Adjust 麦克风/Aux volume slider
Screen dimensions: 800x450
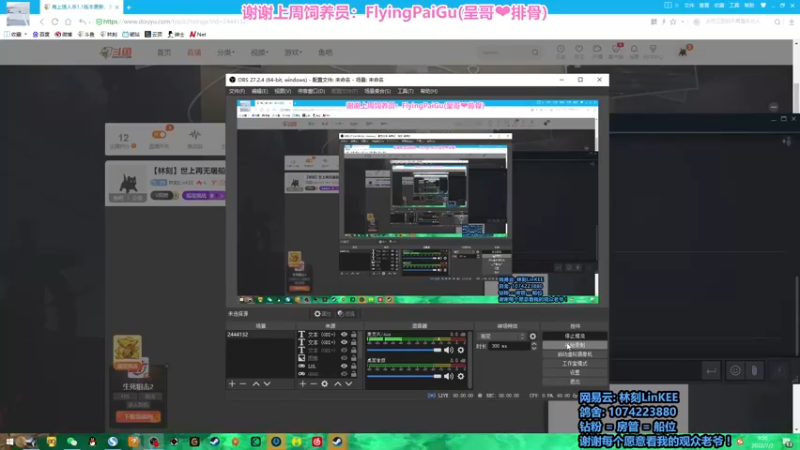pos(404,350)
